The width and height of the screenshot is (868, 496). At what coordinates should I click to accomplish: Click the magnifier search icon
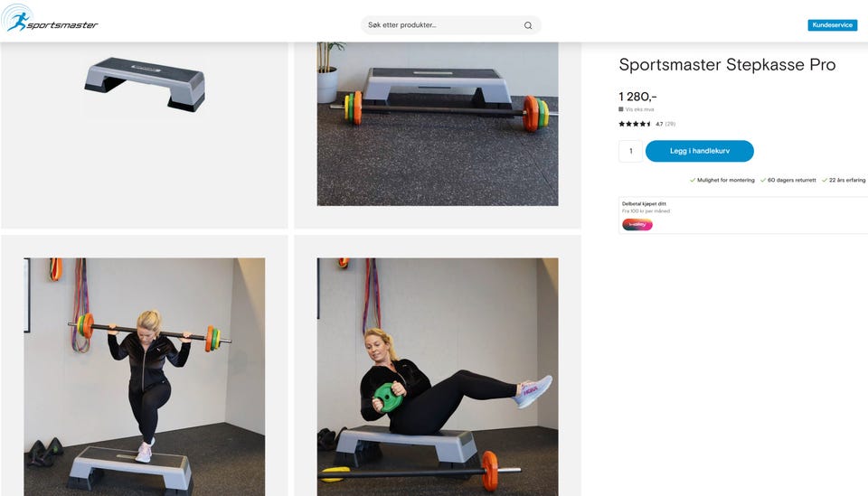528,25
